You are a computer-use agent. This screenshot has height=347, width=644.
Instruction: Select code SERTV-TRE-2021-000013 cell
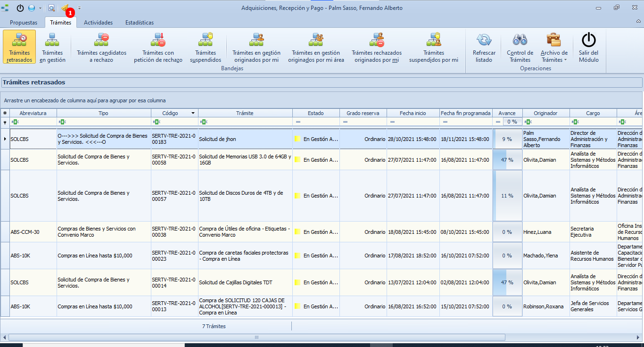tap(174, 306)
